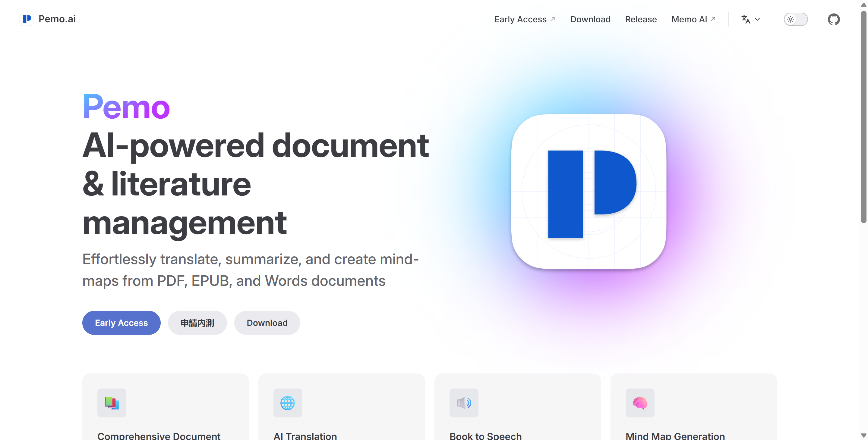Click the 申請內測 button

coord(197,323)
